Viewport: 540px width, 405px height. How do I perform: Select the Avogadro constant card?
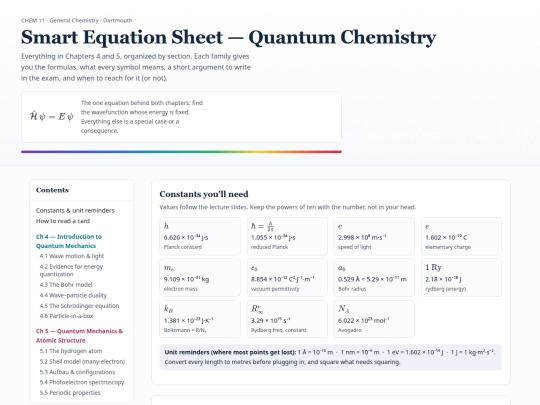374,319
